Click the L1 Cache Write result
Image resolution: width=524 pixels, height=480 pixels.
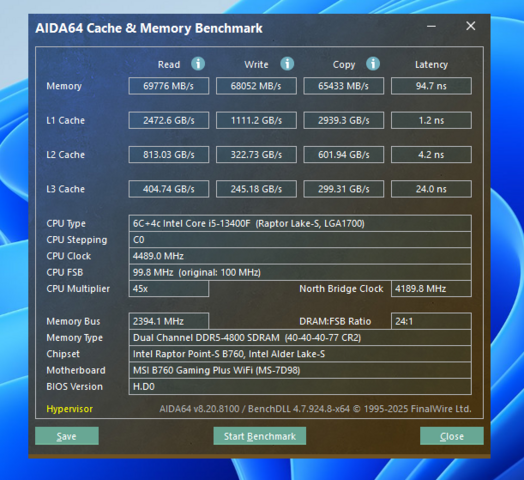256,120
